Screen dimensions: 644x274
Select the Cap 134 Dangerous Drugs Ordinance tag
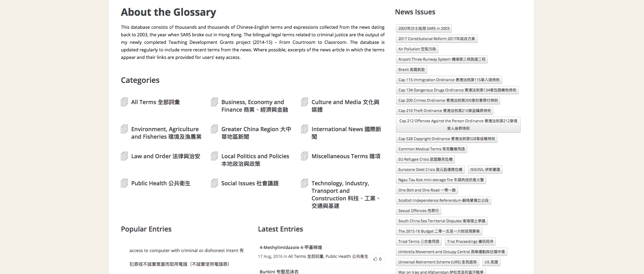point(457,90)
